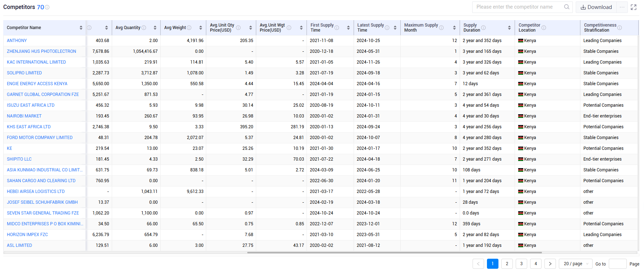Viewport: 644px width, 272px height.
Task: Open ASIA KUNMAO INDUSTRIAL CO link
Action: click(x=45, y=170)
